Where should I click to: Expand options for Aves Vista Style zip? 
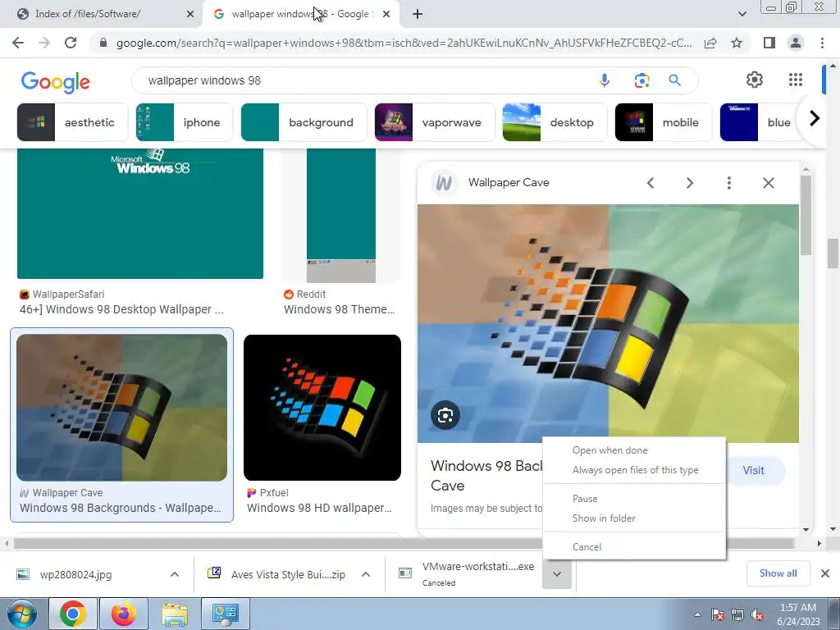(x=366, y=574)
